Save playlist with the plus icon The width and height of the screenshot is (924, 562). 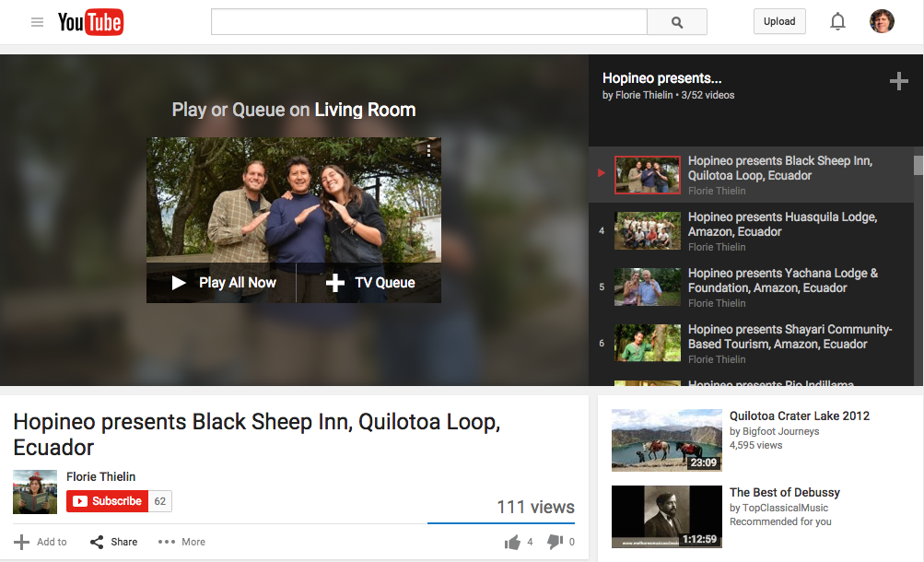[x=898, y=81]
